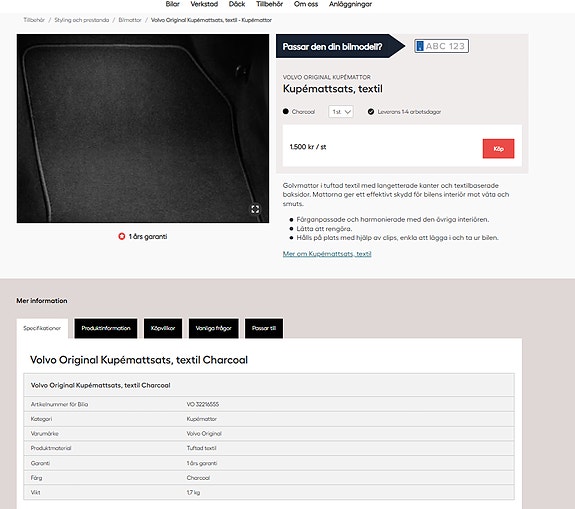Click the license plate country flag icon
Viewport: 575px width, 509px height.
pyautogui.click(x=420, y=46)
